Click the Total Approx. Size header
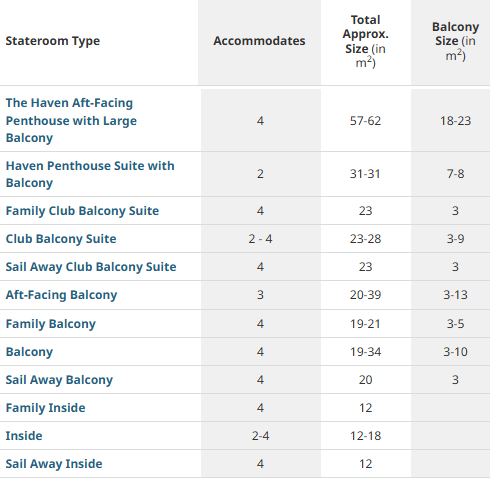 tap(365, 41)
